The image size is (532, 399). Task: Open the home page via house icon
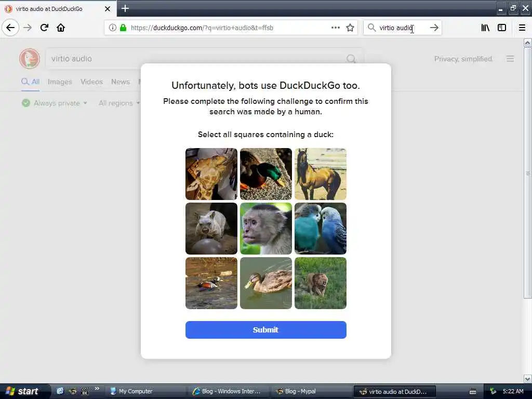click(x=61, y=28)
